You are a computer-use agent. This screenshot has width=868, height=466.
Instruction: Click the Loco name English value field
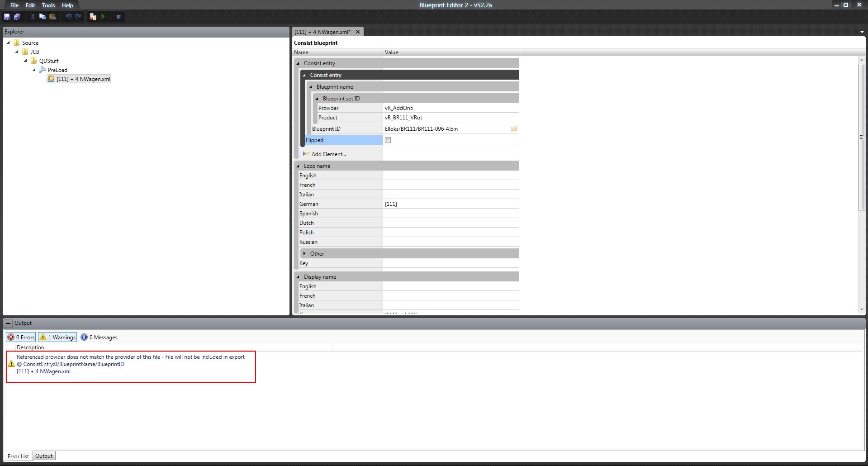pos(451,176)
